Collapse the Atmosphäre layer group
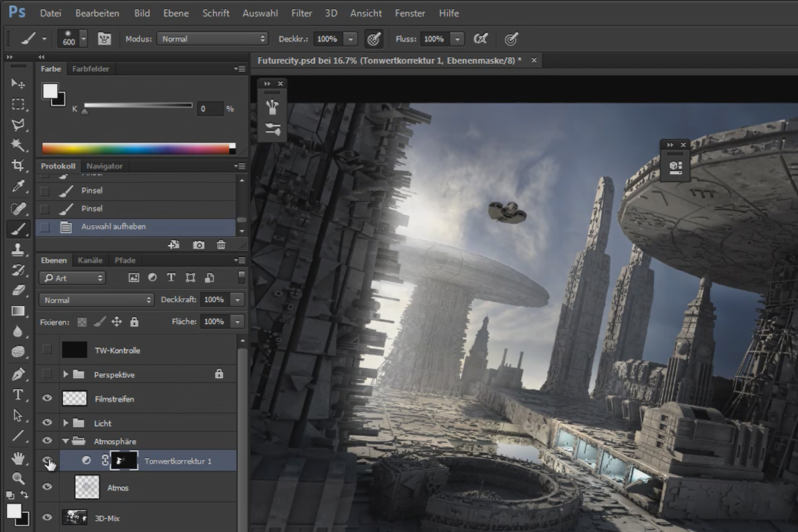Viewport: 798px width, 532px height. pos(65,441)
